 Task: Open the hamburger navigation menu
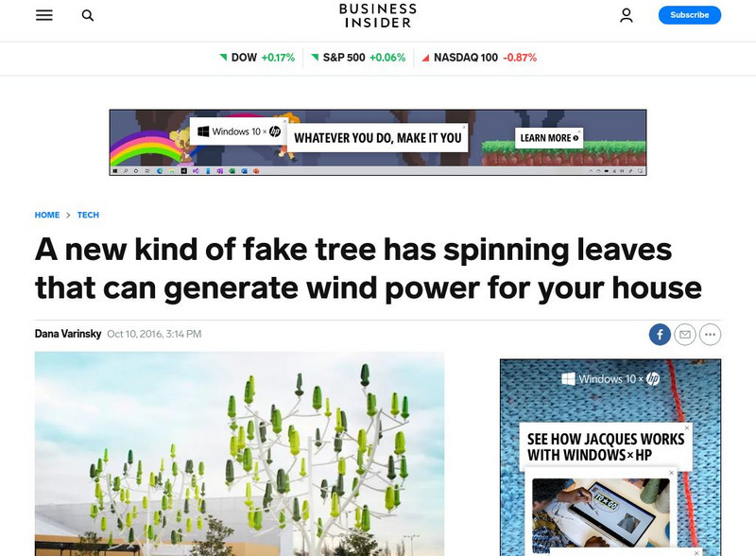(x=43, y=15)
